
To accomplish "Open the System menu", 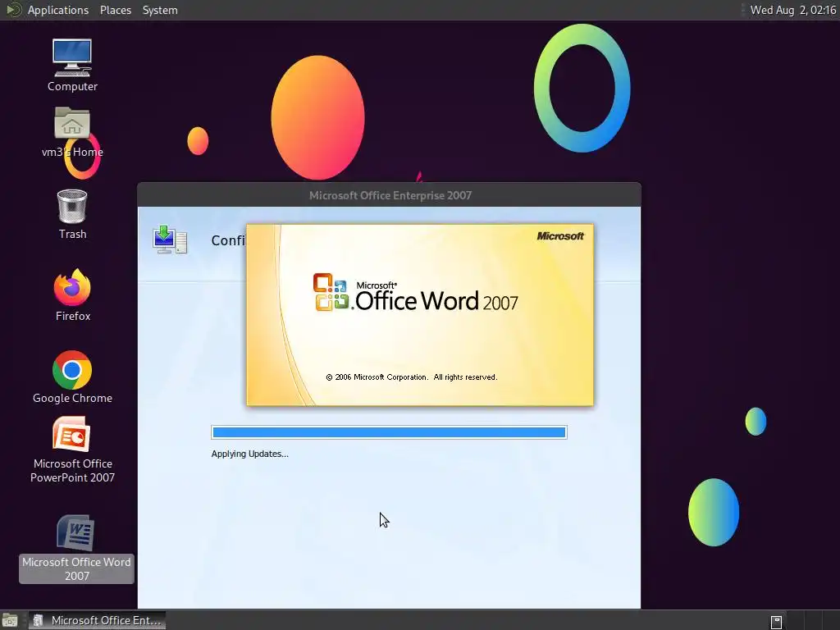I will pos(160,10).
